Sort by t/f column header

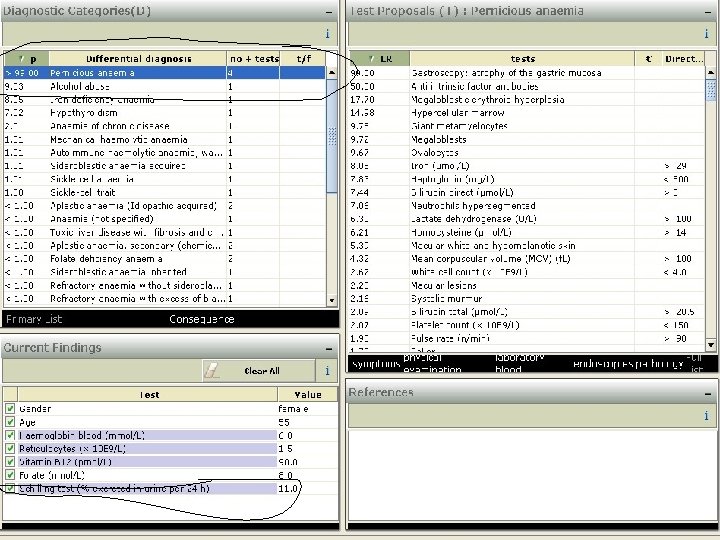tap(303, 59)
